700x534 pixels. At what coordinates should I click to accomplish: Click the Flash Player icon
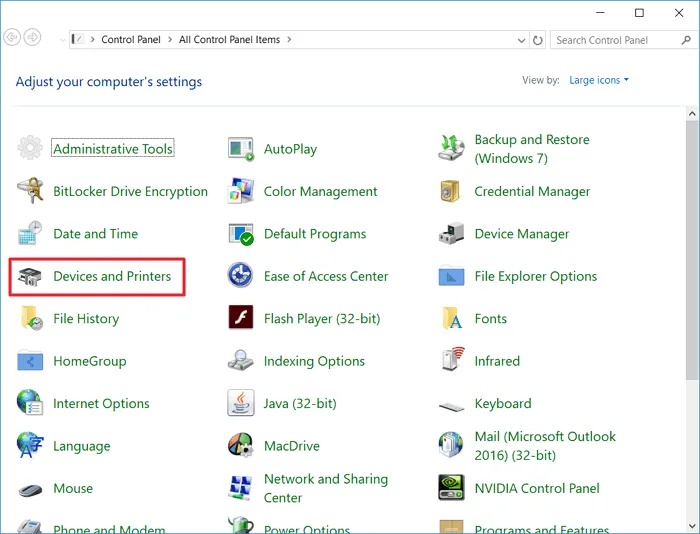click(241, 317)
